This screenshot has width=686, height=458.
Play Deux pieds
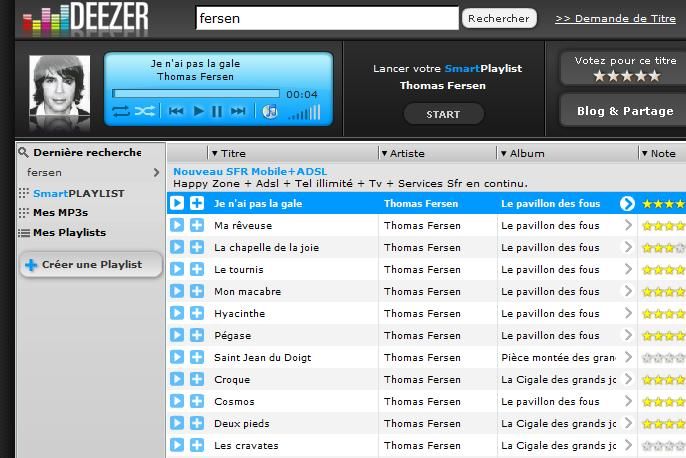(x=177, y=423)
